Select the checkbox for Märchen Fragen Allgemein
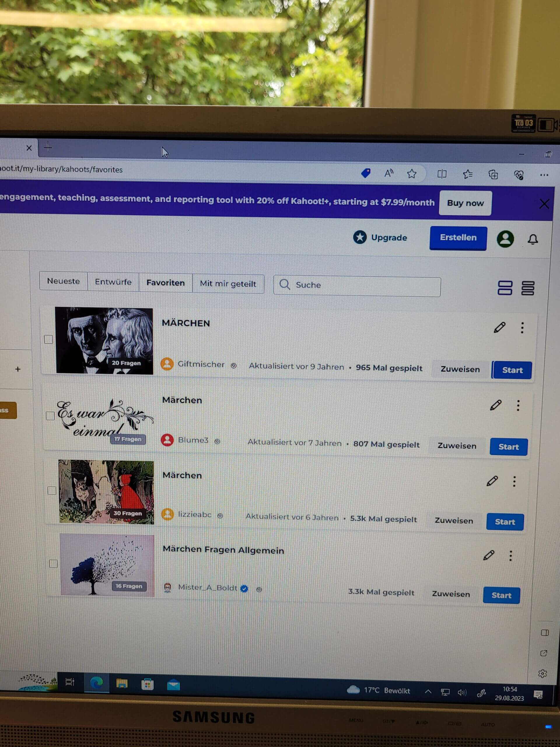Viewport: 560px width, 747px height. point(53,563)
